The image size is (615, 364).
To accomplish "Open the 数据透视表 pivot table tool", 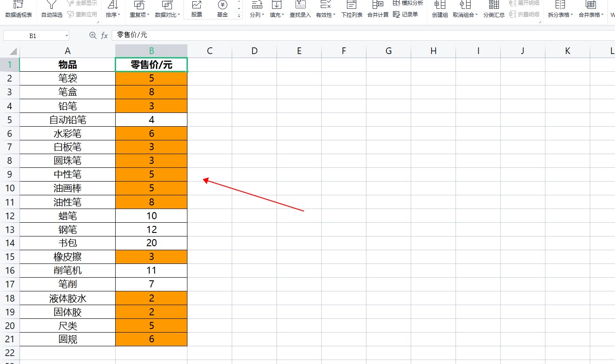I will (19, 8).
